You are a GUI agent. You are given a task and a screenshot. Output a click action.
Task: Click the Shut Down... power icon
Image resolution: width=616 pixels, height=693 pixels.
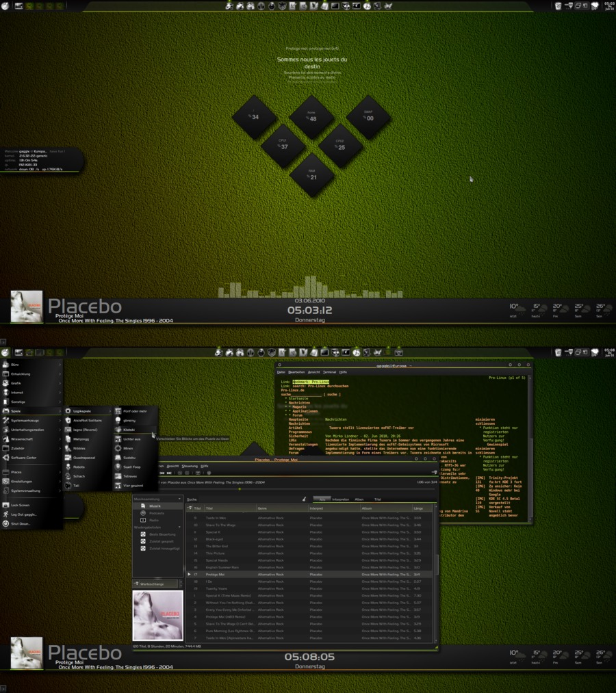tap(5, 524)
